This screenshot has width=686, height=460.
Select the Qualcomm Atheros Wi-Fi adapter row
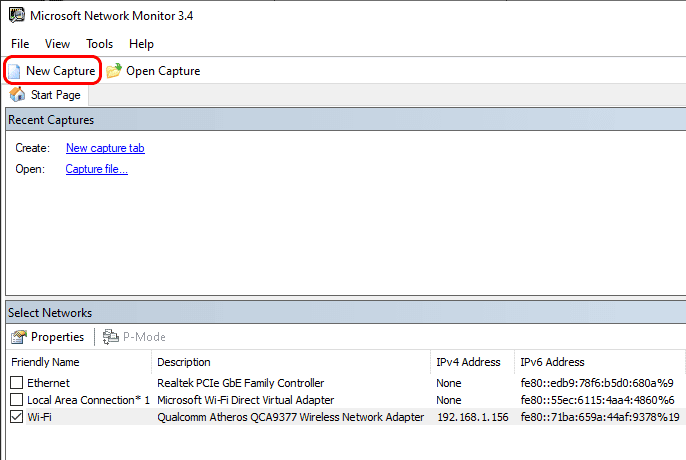pos(290,417)
